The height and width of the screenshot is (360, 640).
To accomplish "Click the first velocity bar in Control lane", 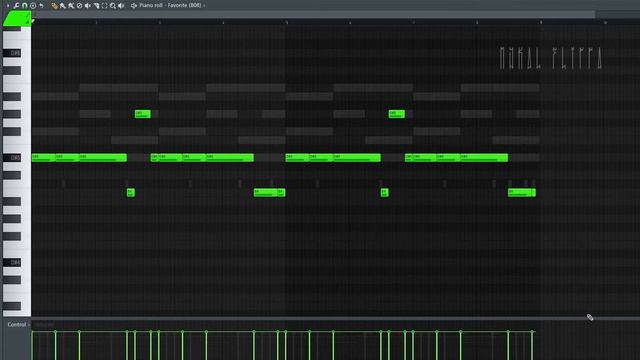I will (32, 345).
